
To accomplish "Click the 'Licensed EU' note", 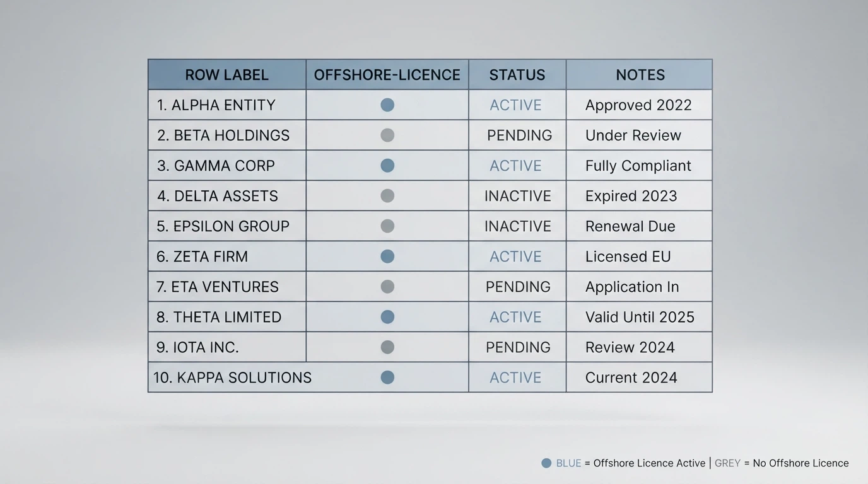I will (x=628, y=256).
